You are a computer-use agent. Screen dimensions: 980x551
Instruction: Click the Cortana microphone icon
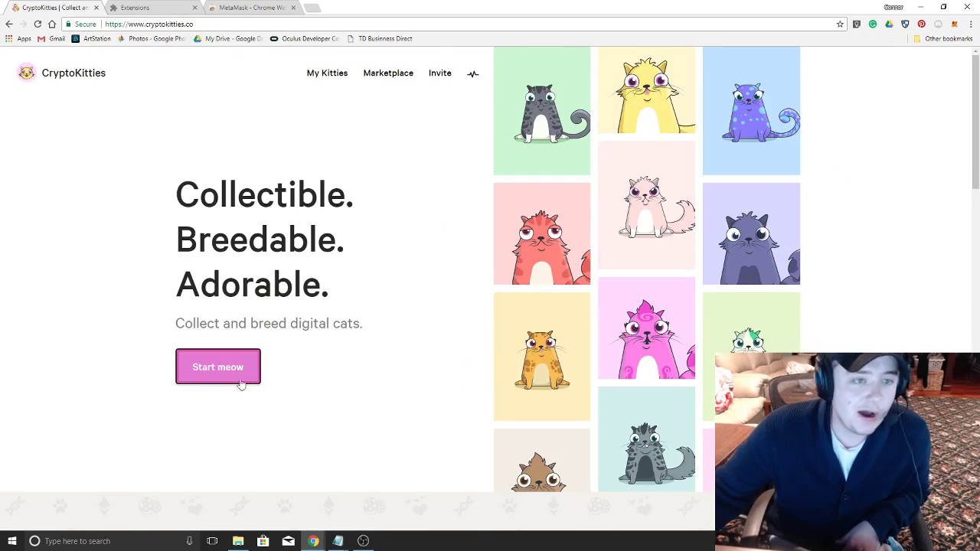coord(189,541)
